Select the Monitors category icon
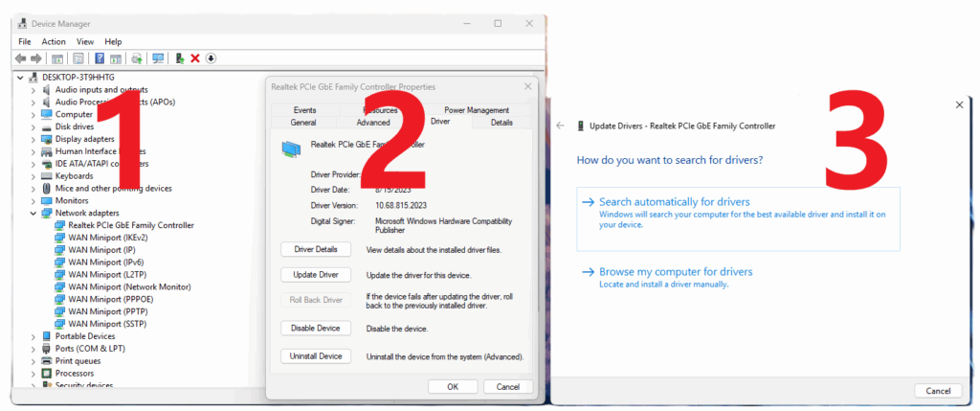Viewport: 980px width, 411px height. pos(46,201)
